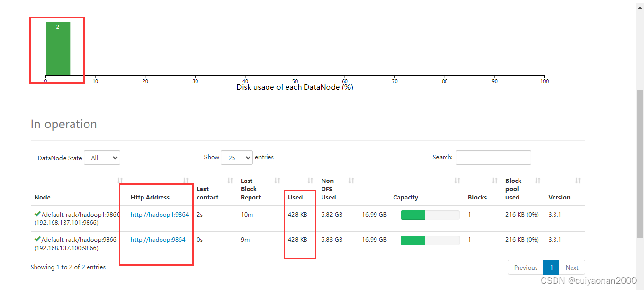The width and height of the screenshot is (644, 290).
Task: Click the Disk usage of each DataNode label
Action: [295, 87]
